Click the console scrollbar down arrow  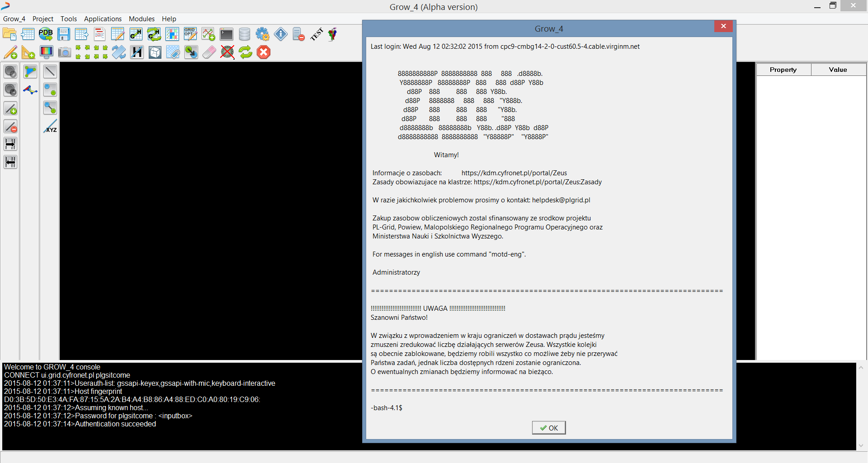click(x=861, y=445)
